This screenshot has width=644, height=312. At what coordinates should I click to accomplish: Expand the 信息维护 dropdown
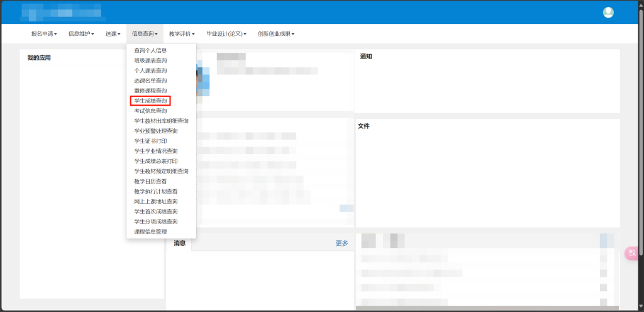pyautogui.click(x=81, y=34)
